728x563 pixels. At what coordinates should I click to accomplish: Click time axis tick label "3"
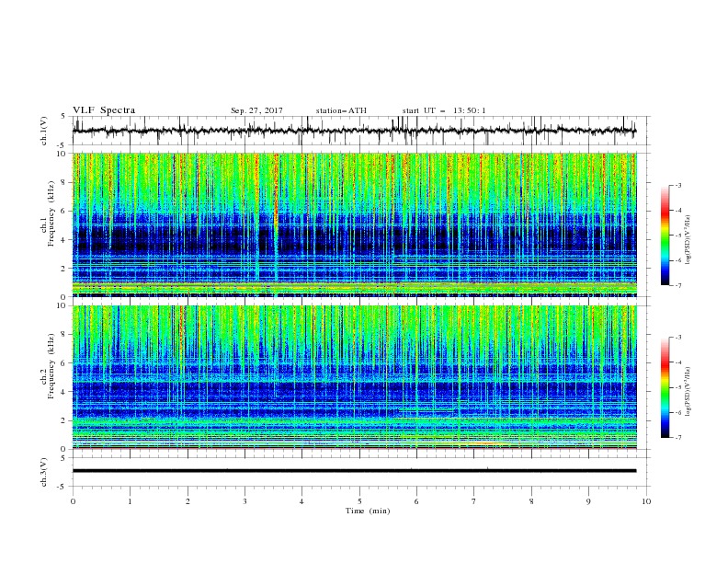pyautogui.click(x=245, y=501)
